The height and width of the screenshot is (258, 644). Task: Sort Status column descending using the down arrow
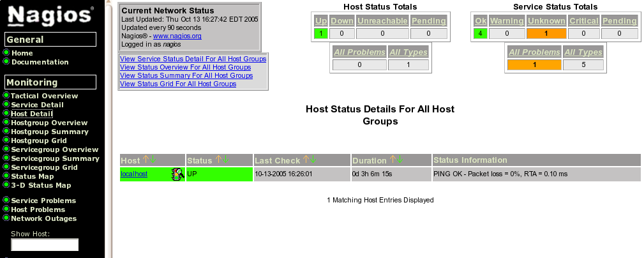[225, 160]
